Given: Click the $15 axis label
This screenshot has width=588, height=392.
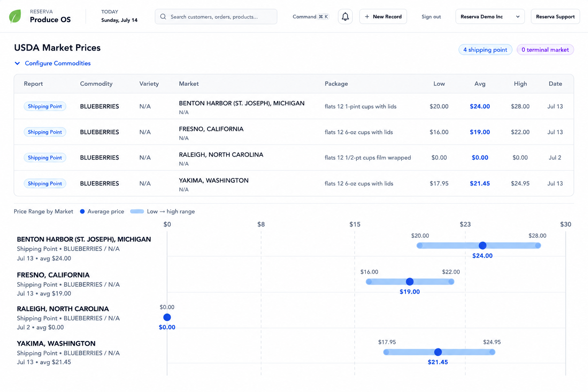Looking at the screenshot, I should coord(354,224).
